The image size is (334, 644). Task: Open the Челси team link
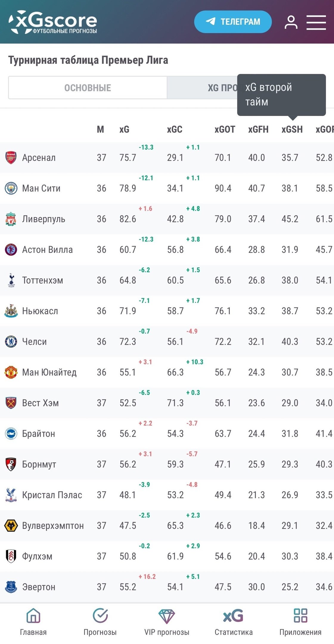coord(34,341)
